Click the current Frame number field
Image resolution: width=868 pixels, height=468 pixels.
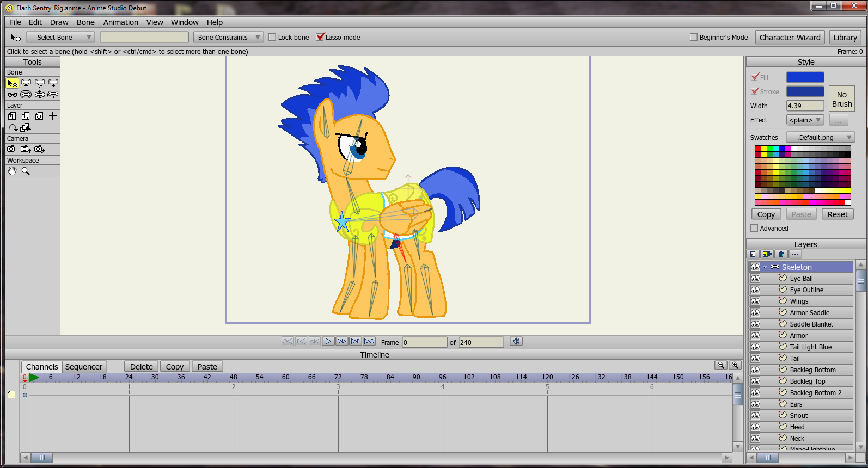point(425,342)
